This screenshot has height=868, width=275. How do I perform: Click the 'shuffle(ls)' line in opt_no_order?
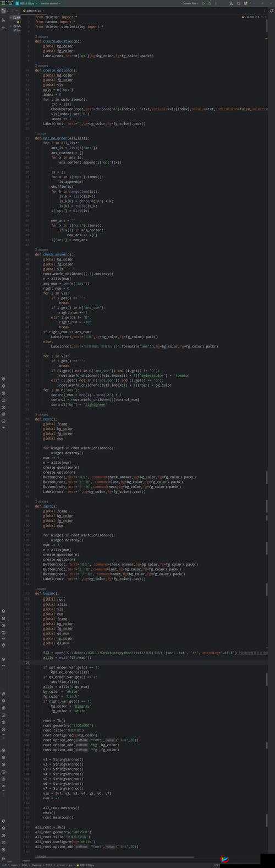pyautogui.click(x=62, y=187)
